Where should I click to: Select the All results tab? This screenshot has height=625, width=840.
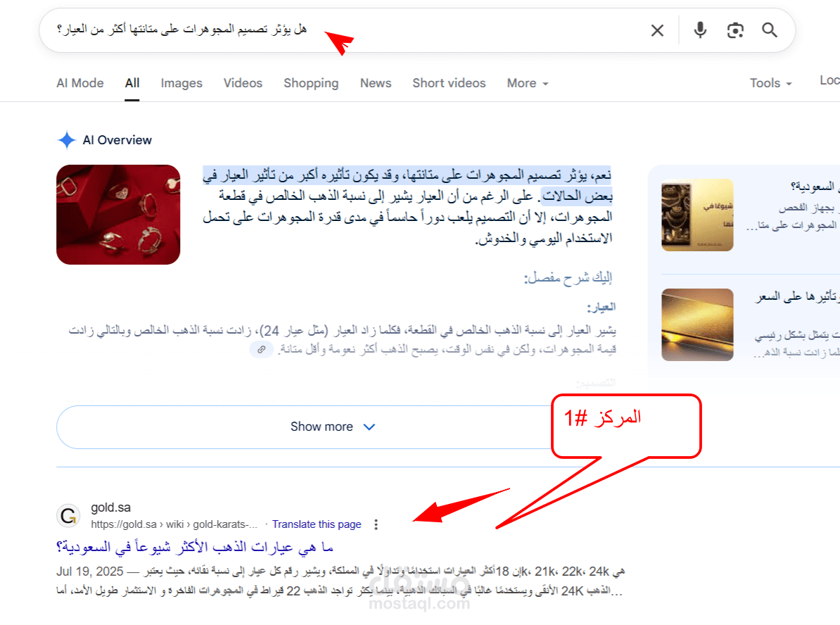(132, 83)
